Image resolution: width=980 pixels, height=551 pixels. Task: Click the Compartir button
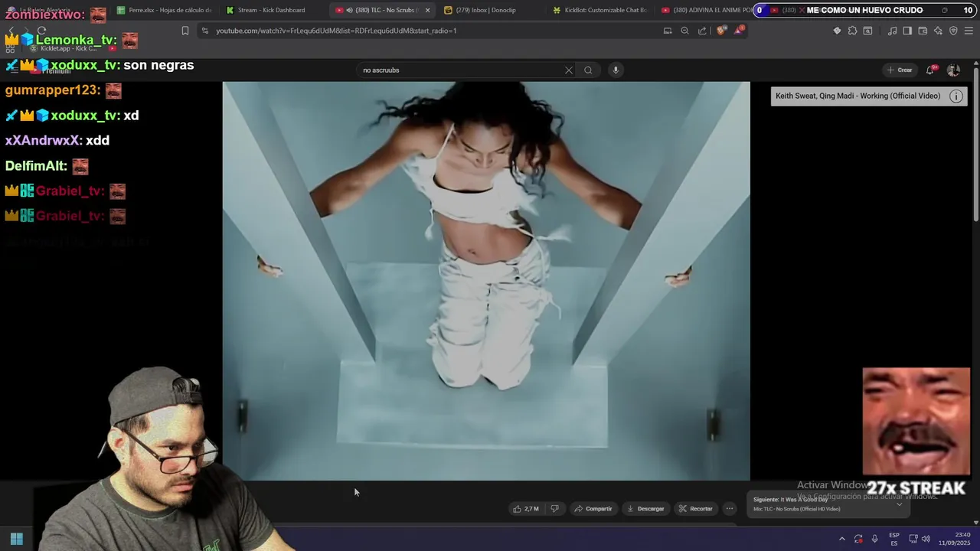click(593, 508)
